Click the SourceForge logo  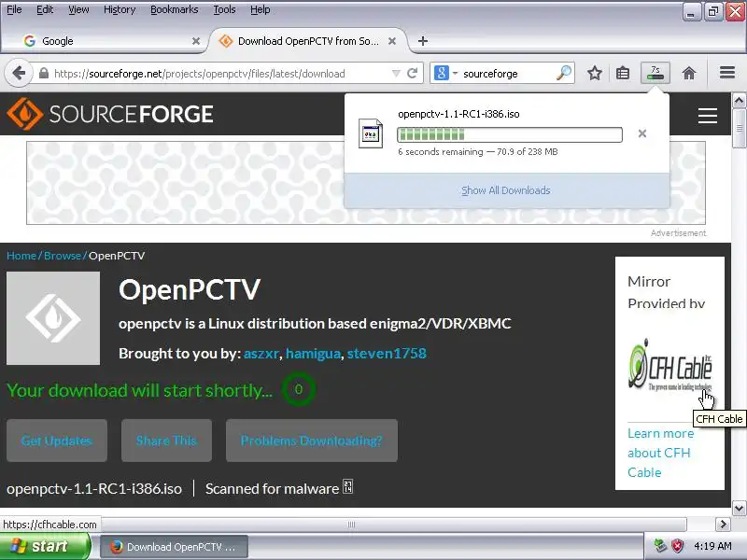(110, 114)
